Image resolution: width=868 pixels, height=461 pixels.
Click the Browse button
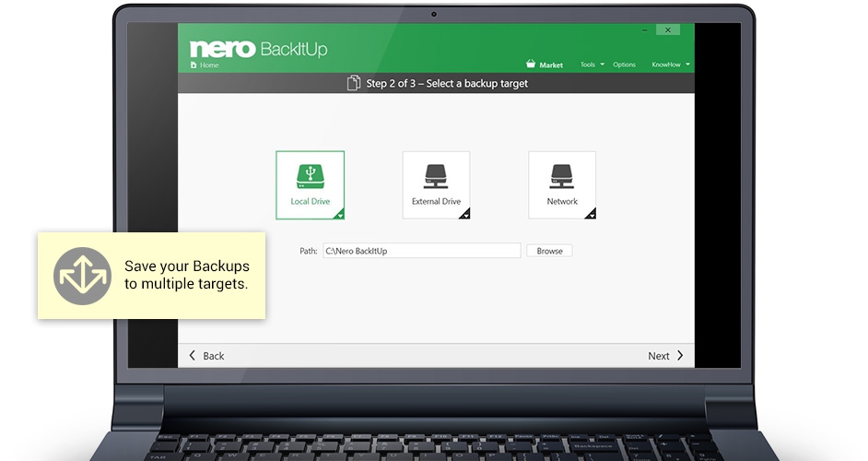[x=549, y=251]
